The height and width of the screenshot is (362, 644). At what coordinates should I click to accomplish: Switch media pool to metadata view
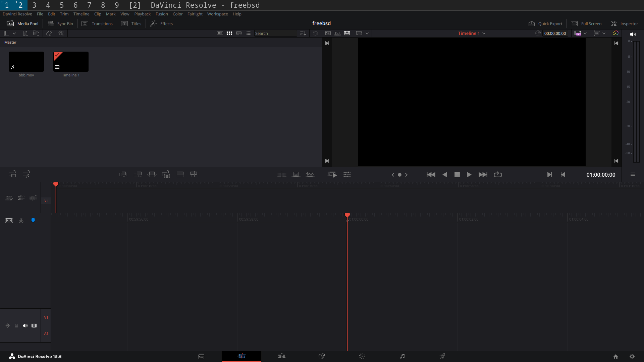click(220, 33)
